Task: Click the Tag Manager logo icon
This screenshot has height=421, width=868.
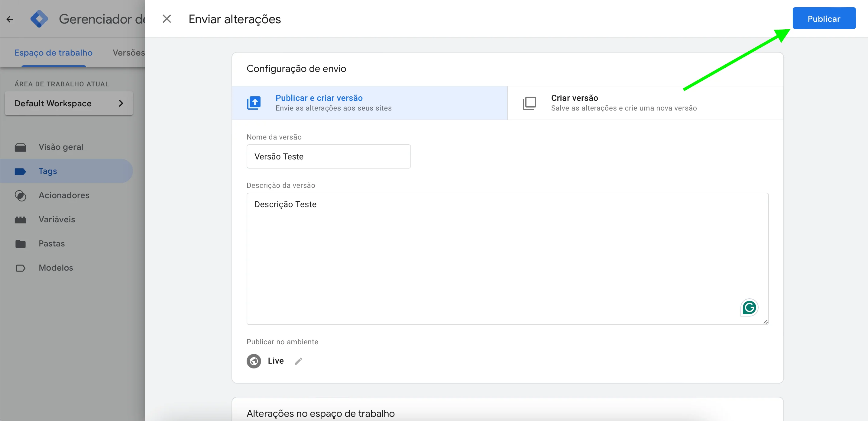Action: (39, 19)
